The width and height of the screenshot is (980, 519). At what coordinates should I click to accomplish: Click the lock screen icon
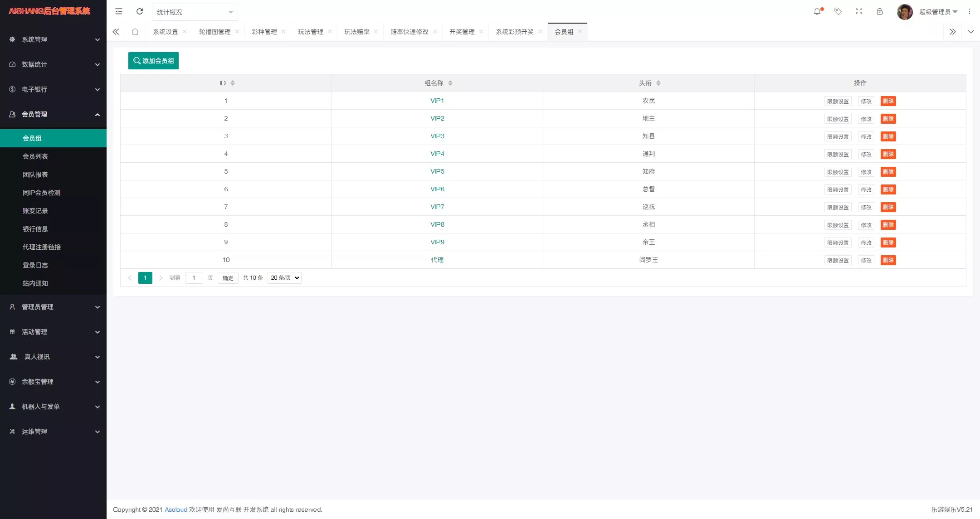pos(880,11)
